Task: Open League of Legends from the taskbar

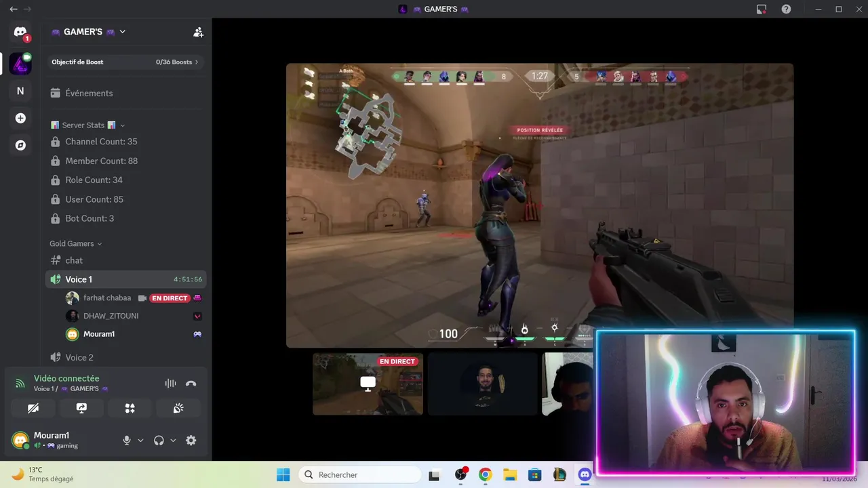Action: coord(559,474)
